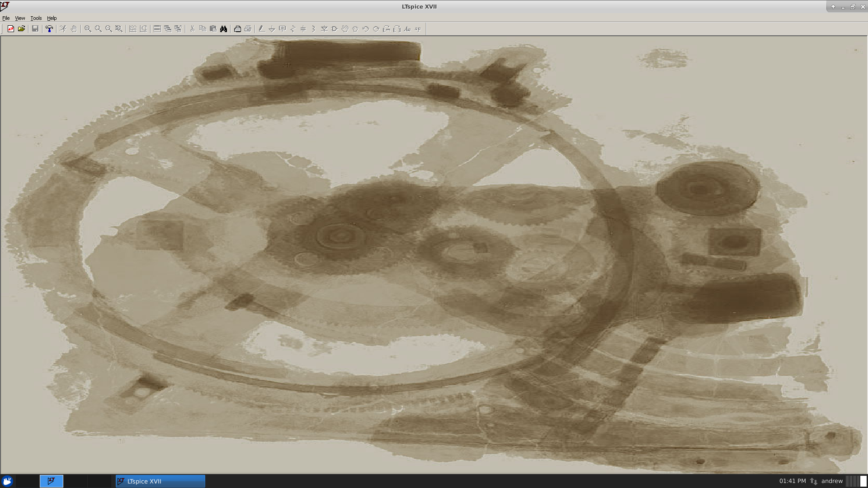Tile windows with toolbar icon
The width and height of the screenshot is (868, 488).
[157, 29]
